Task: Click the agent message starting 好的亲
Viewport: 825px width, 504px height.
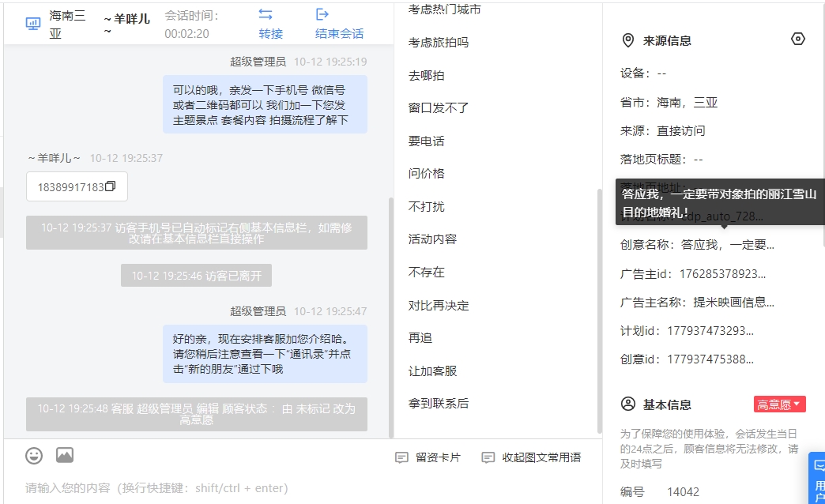Action: (266, 354)
